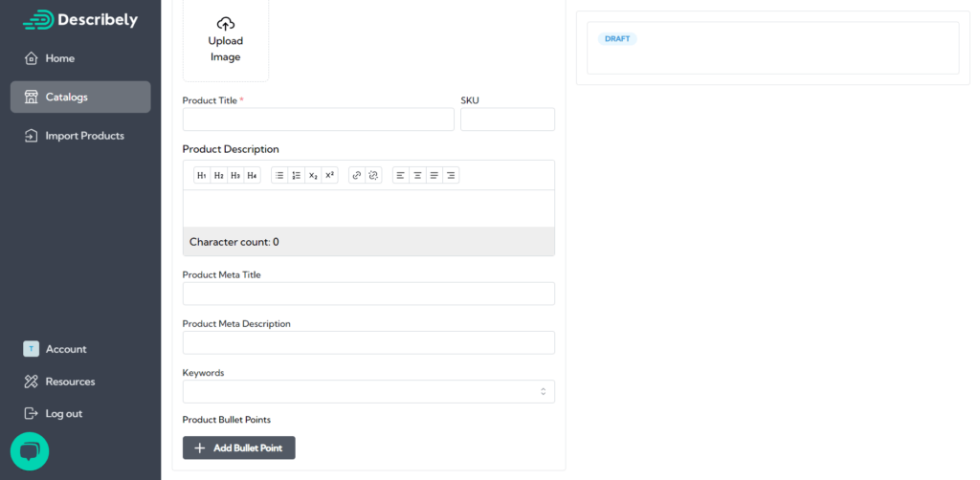This screenshot has height=480, width=980.
Task: Focus the Product Title field
Action: [x=318, y=120]
